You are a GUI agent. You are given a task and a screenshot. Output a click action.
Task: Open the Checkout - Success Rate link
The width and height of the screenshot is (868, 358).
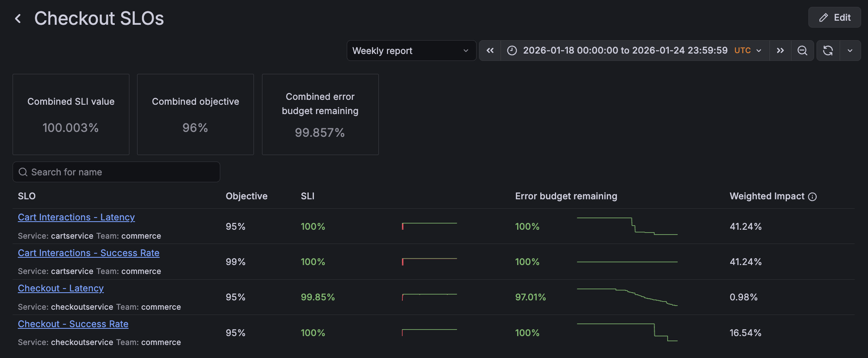click(x=73, y=324)
